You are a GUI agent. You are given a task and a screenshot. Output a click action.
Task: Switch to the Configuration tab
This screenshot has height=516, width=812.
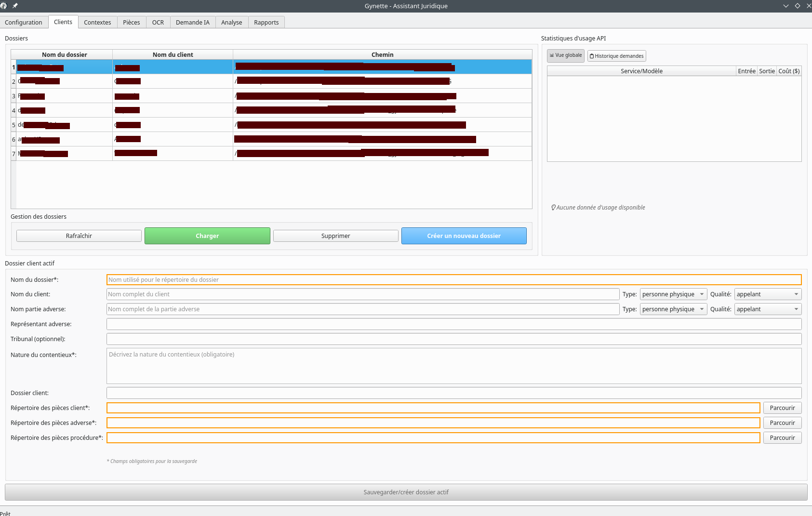pos(24,22)
